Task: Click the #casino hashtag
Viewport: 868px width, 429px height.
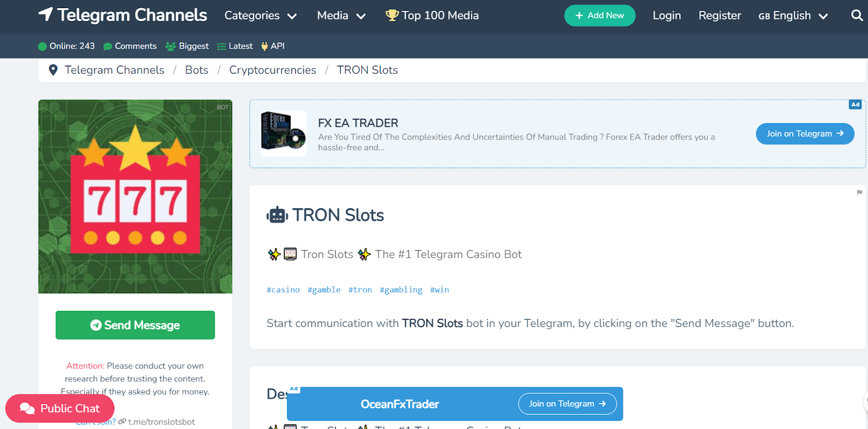Action: 283,290
